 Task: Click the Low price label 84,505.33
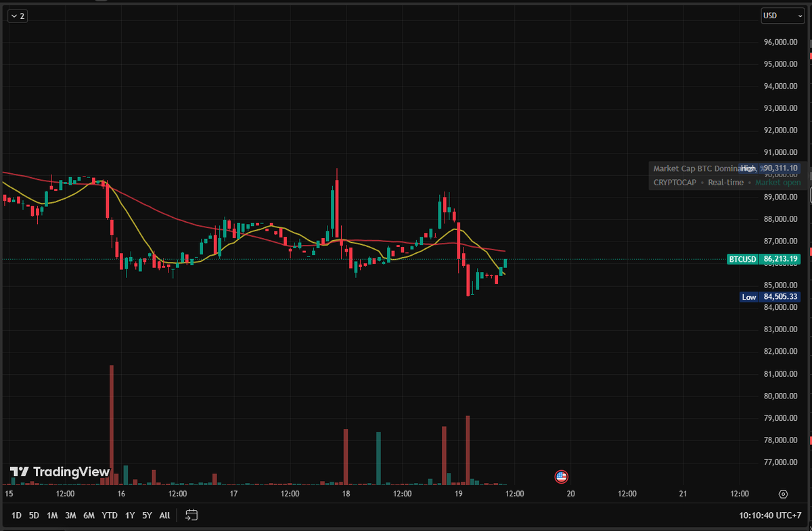coord(771,297)
